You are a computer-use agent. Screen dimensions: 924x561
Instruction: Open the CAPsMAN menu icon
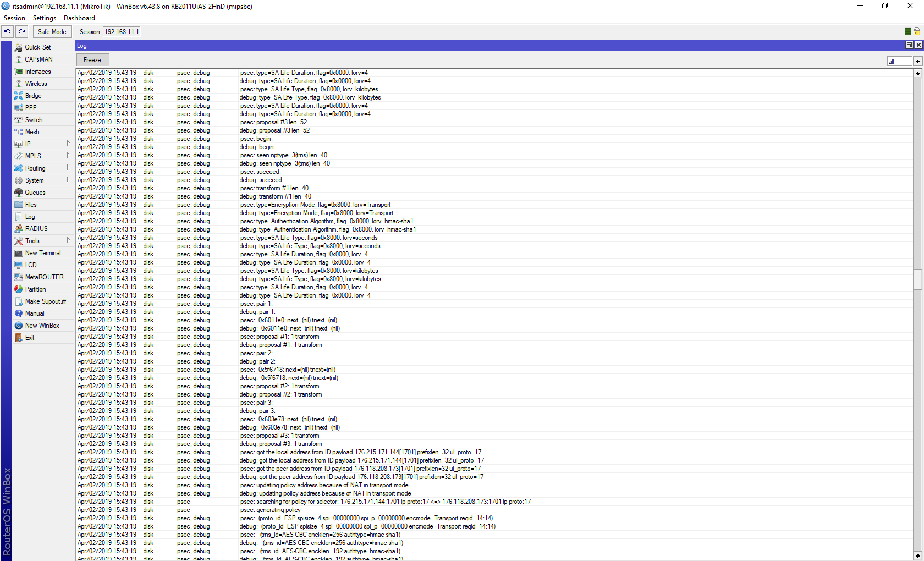(x=19, y=59)
